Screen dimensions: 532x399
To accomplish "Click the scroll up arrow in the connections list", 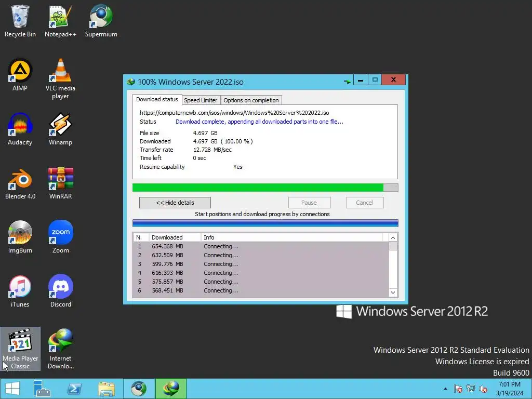I will [x=393, y=237].
